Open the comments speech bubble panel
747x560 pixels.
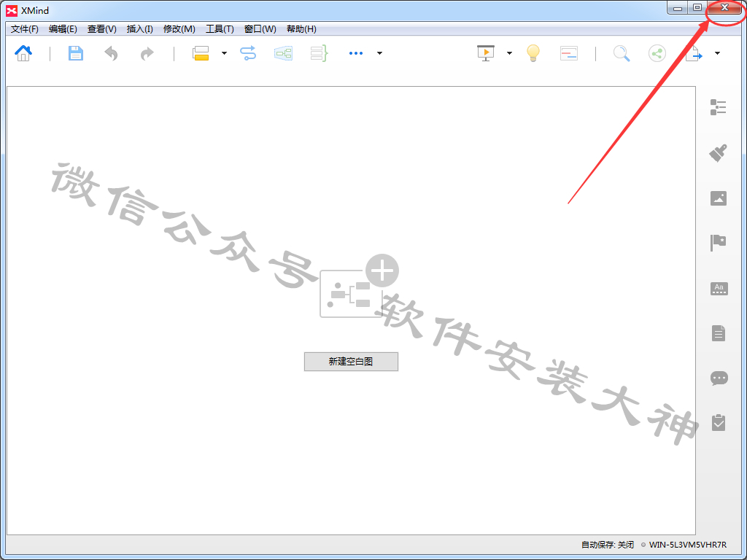[x=719, y=378]
